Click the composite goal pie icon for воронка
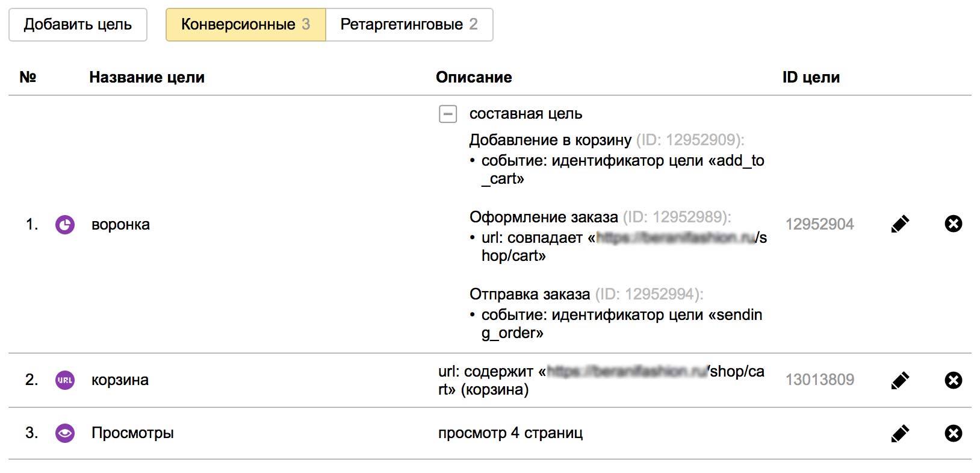Screen dimensions: 980x473 click(65, 225)
